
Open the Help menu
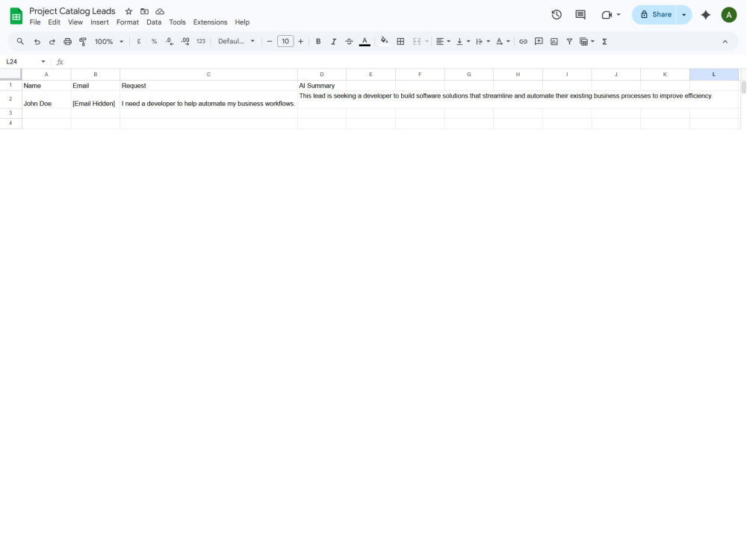[242, 22]
